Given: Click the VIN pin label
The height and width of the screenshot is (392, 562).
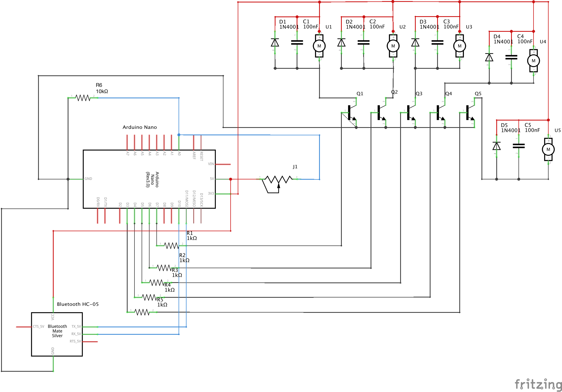Looking at the screenshot, I should pyautogui.click(x=211, y=164).
